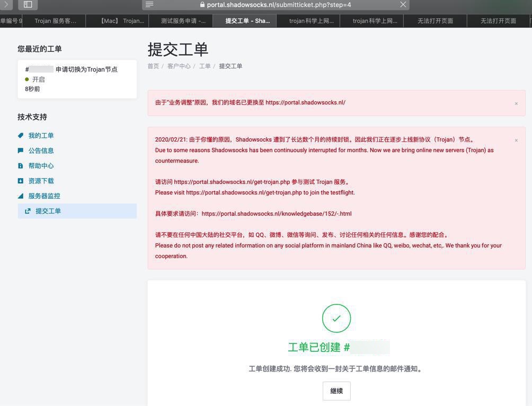
Task: Go to 客户中心 breadcrumb
Action: (179, 66)
